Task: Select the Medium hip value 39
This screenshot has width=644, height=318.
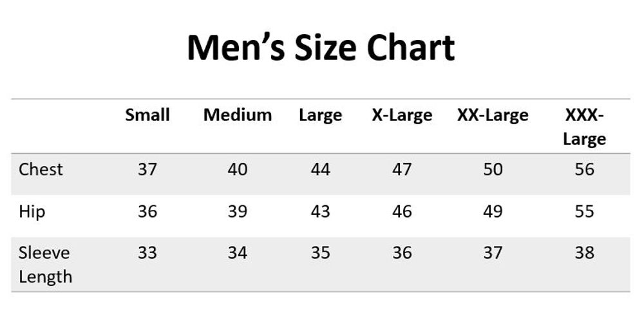Action: pos(238,211)
